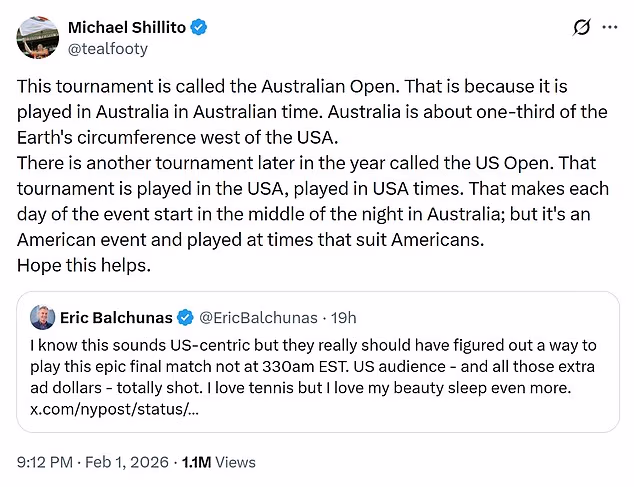Click Eric Balchunas's blue verified badge
This screenshot has height=487, width=634.
coord(185,318)
